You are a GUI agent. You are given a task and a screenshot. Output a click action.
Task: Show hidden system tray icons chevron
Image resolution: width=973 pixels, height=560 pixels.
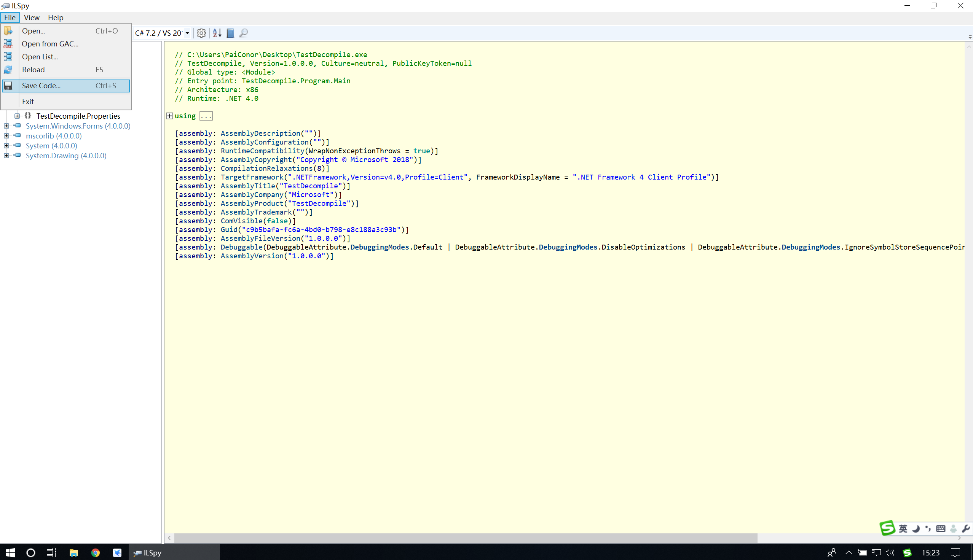coord(849,553)
